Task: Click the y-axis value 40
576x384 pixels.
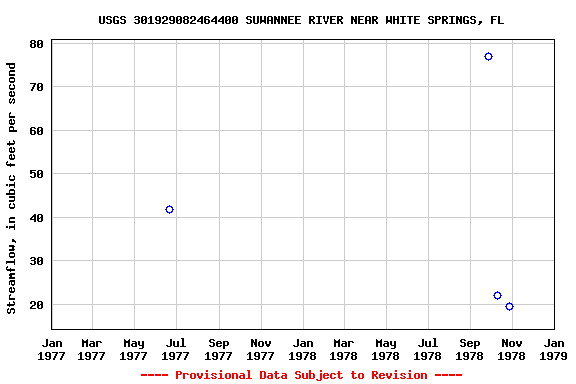Action: pos(36,218)
